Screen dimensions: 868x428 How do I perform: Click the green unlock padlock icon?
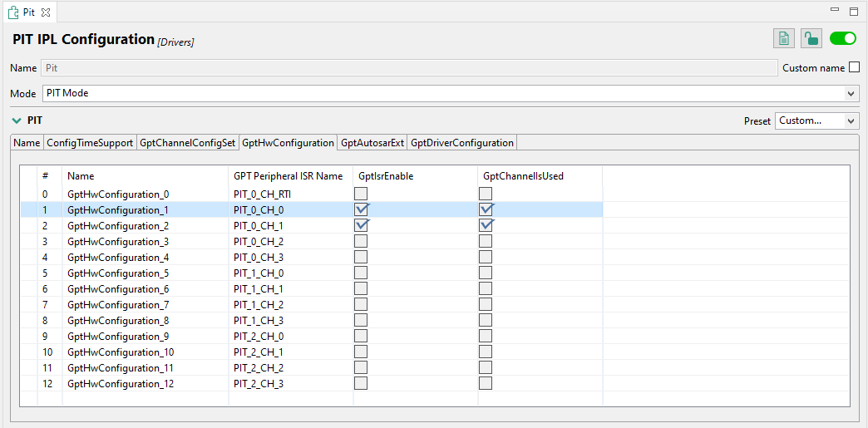[x=811, y=38]
